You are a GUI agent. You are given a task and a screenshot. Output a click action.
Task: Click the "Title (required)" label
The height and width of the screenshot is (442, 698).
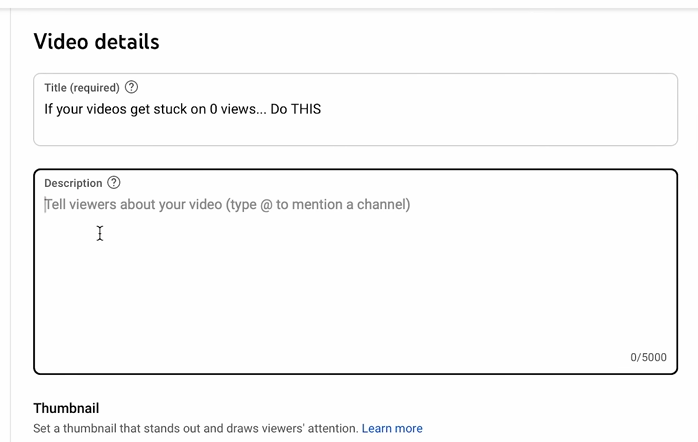(x=82, y=88)
